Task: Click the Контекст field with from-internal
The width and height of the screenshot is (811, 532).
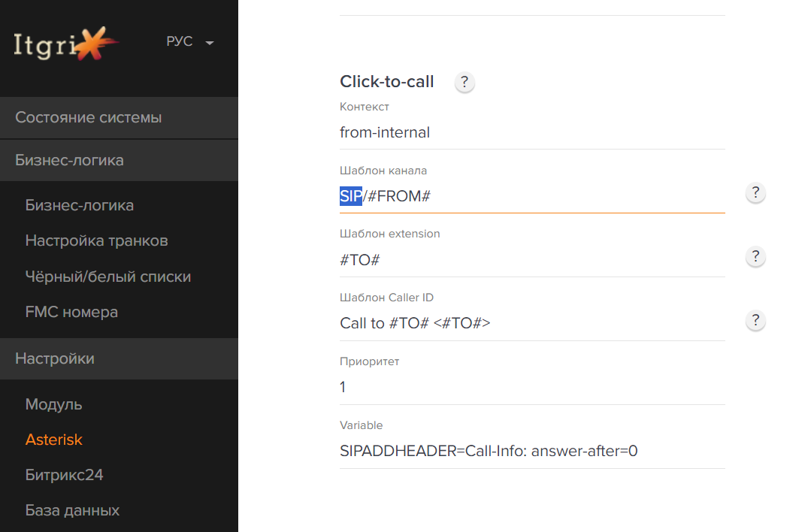Action: 532,132
